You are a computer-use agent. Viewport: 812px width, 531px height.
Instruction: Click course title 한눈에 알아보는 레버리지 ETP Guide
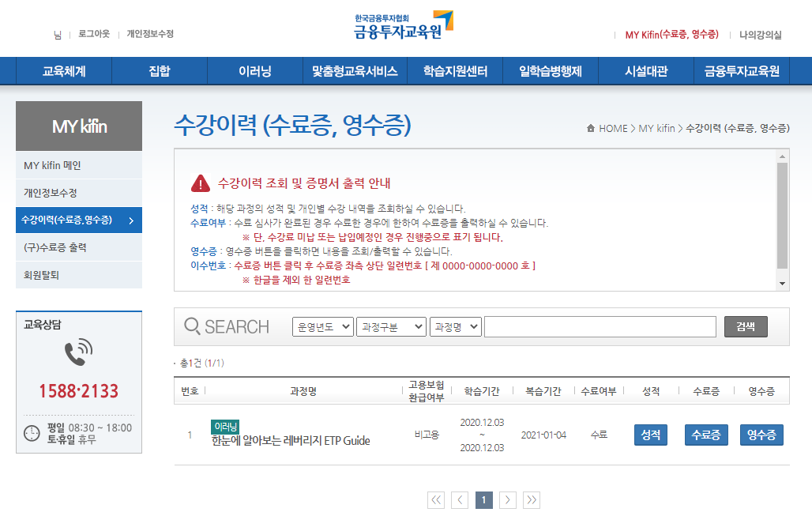pyautogui.click(x=291, y=441)
